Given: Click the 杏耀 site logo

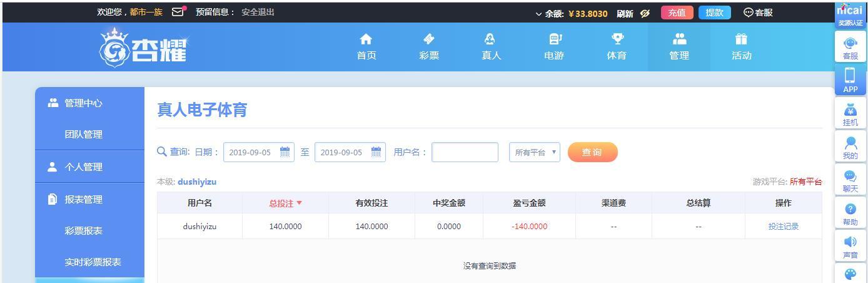Looking at the screenshot, I should click(x=143, y=47).
